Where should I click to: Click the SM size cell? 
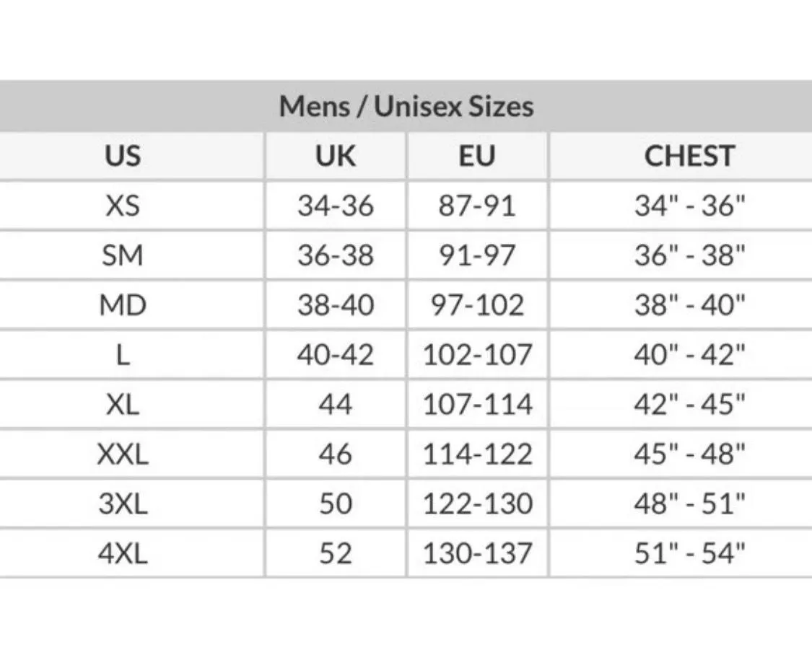tap(123, 255)
